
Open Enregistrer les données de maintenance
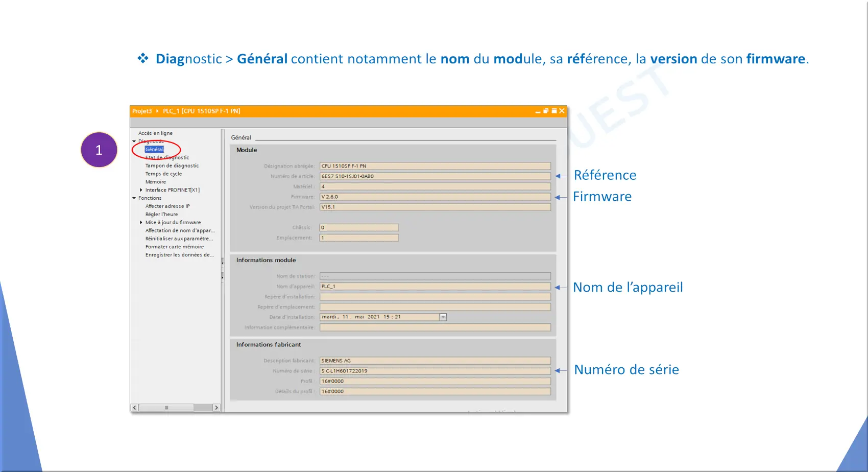[179, 255]
